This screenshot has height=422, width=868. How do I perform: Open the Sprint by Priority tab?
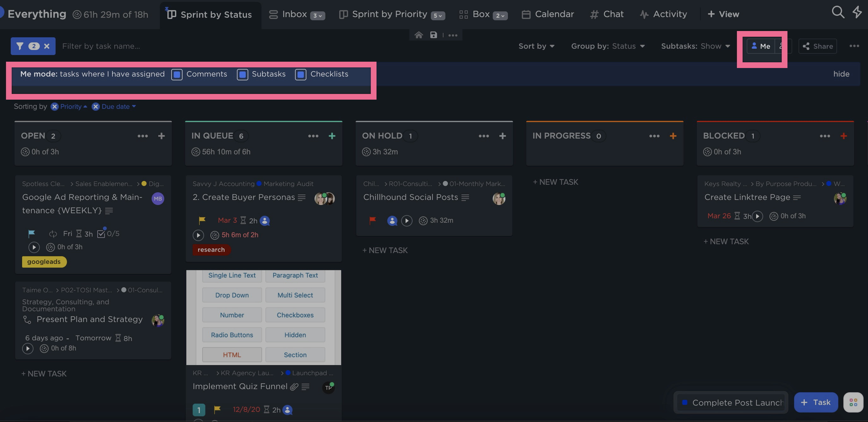point(389,14)
